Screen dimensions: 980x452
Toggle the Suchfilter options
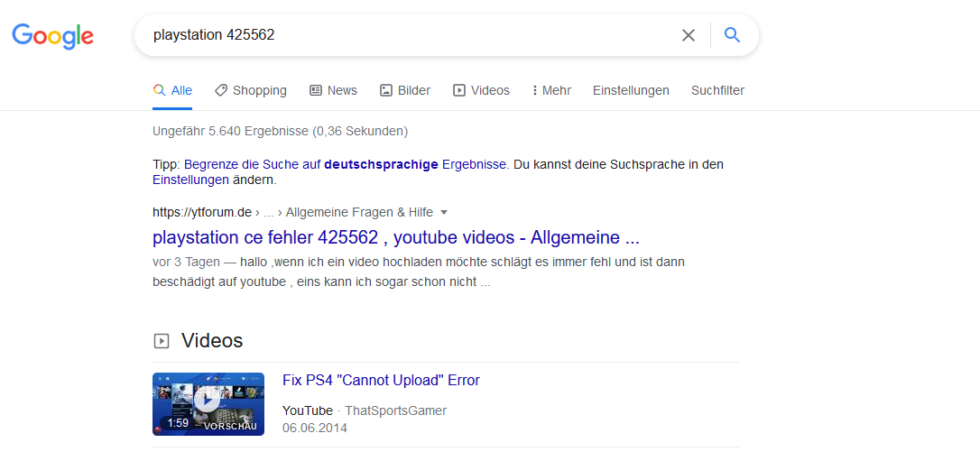pyautogui.click(x=717, y=90)
